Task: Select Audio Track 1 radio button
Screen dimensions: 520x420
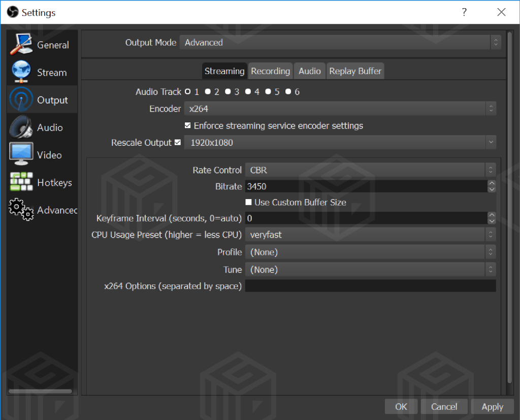Action: pyautogui.click(x=188, y=91)
